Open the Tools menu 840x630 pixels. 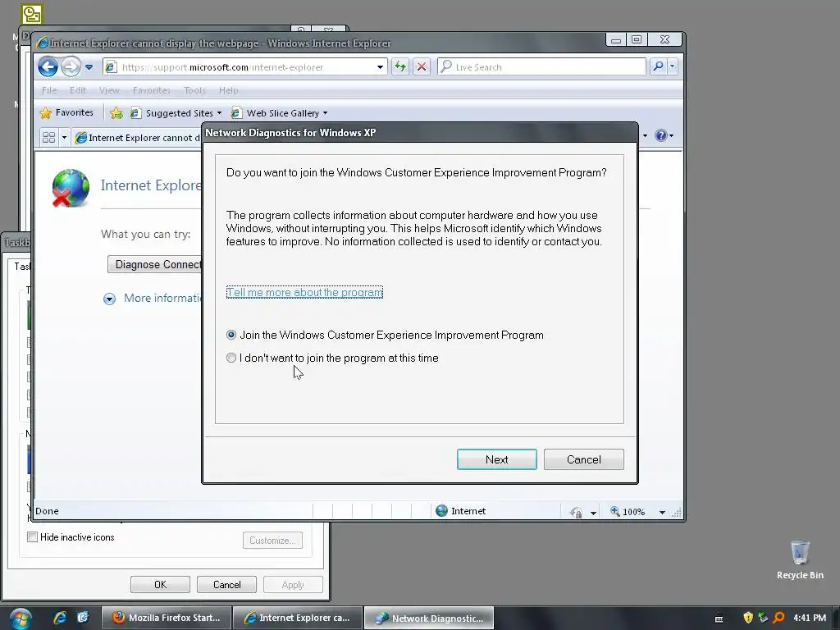click(x=194, y=90)
